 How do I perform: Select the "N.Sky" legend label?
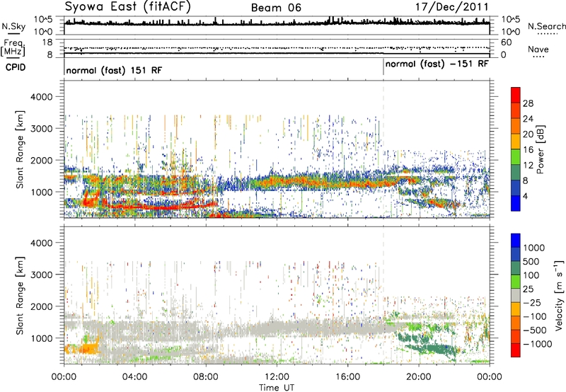point(13,26)
